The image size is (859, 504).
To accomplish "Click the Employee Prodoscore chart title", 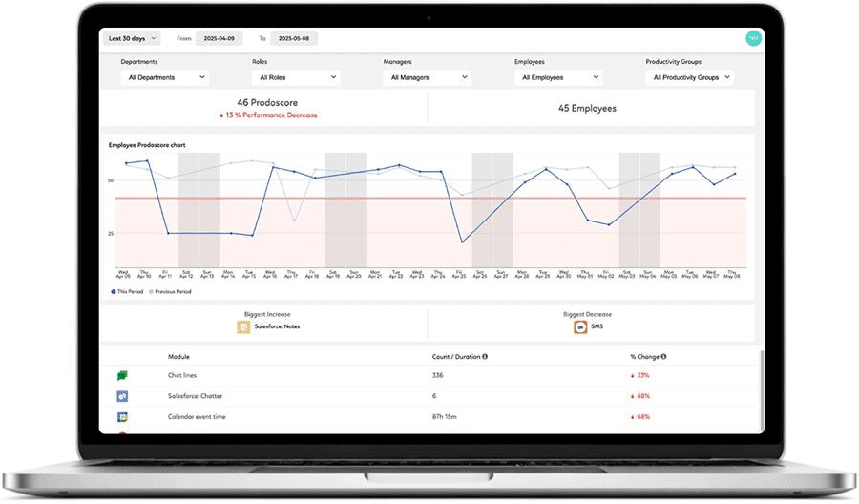I will click(147, 145).
